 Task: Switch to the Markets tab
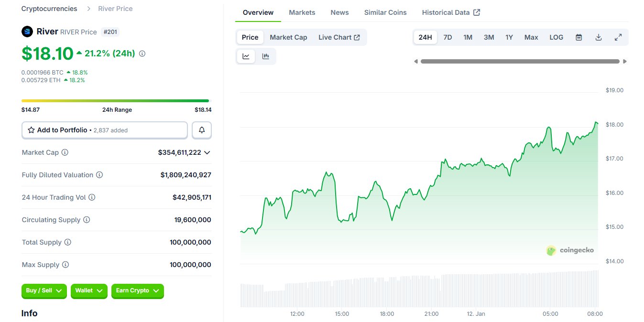[x=302, y=12]
